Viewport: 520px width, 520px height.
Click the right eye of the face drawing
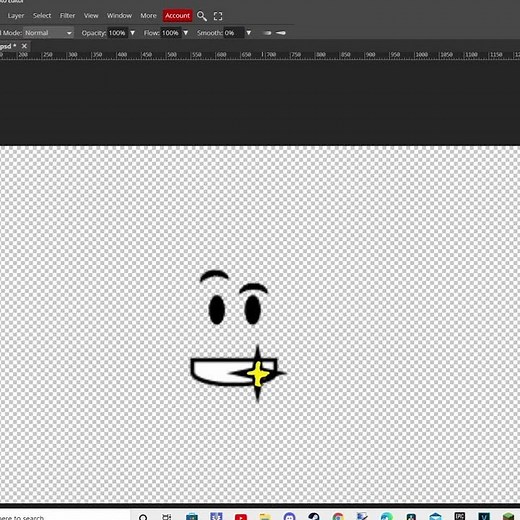tap(252, 309)
